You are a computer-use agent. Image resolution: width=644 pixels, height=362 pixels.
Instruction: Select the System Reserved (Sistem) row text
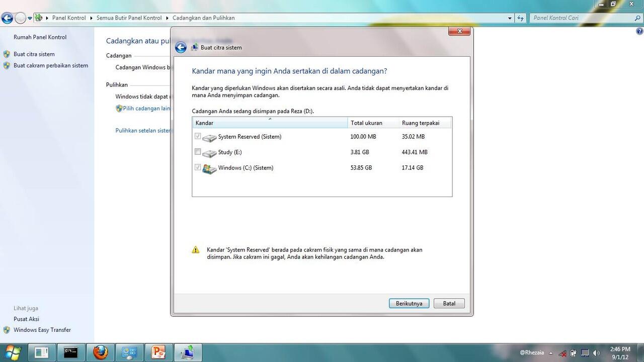click(250, 137)
